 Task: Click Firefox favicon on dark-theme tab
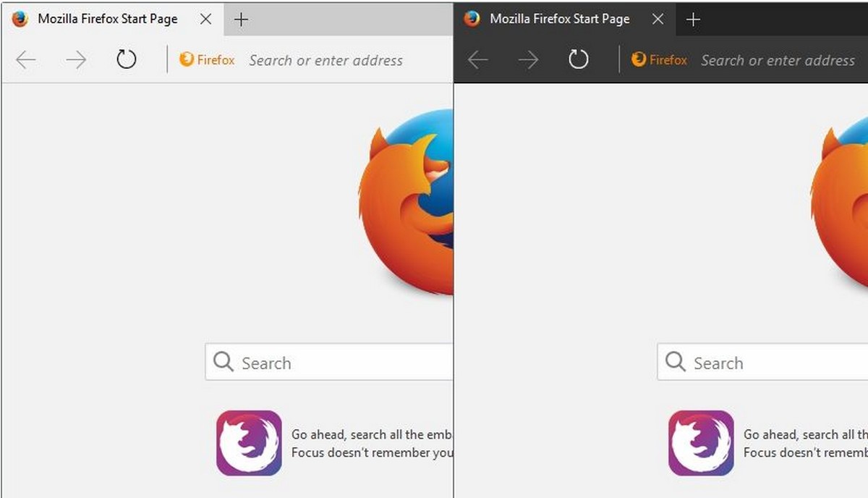[x=472, y=20]
